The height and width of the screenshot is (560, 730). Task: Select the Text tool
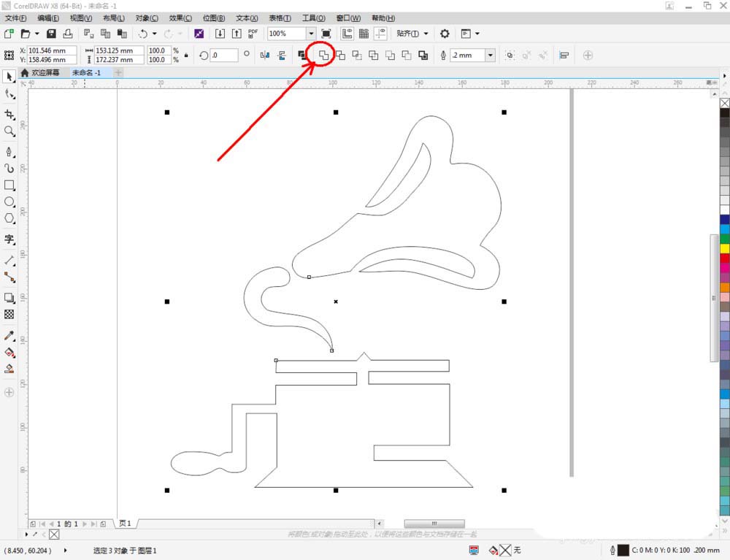(9, 239)
